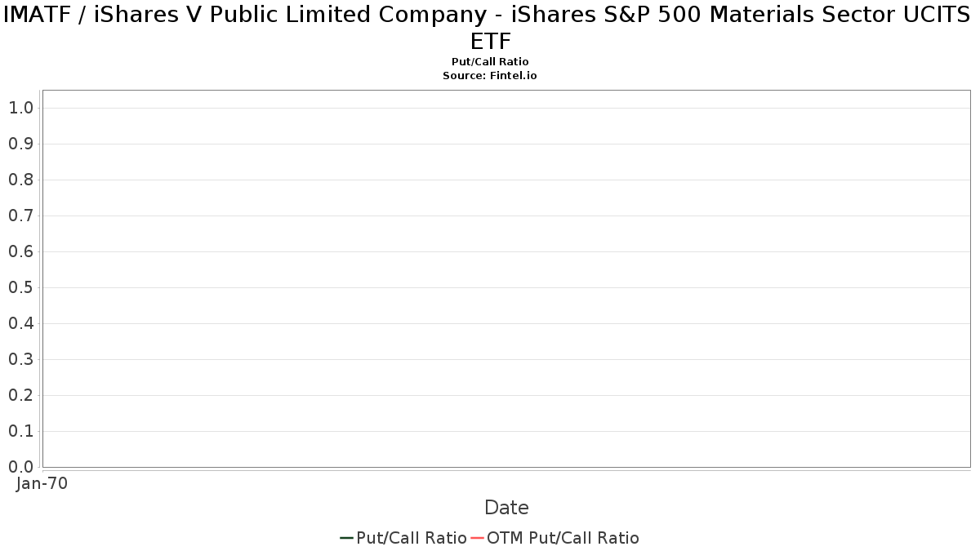Click the 0.2 y-axis label

[x=20, y=395]
